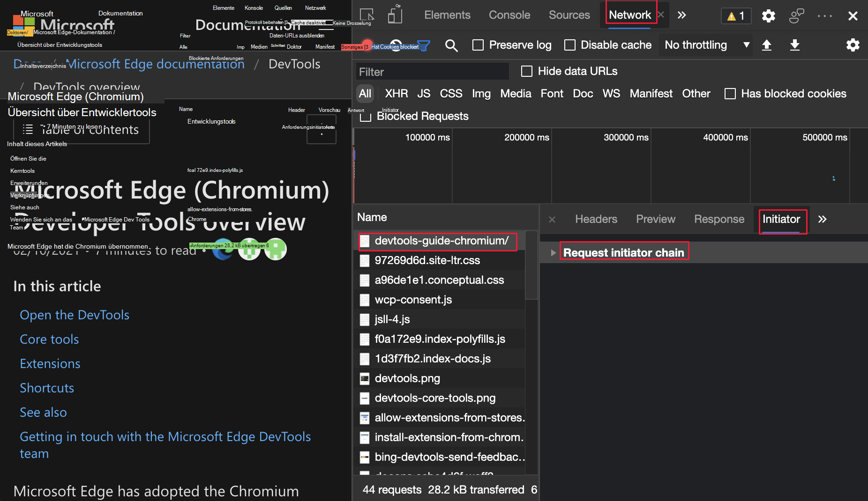Open the Preview tab
Viewport: 868px width, 501px height.
pos(656,219)
